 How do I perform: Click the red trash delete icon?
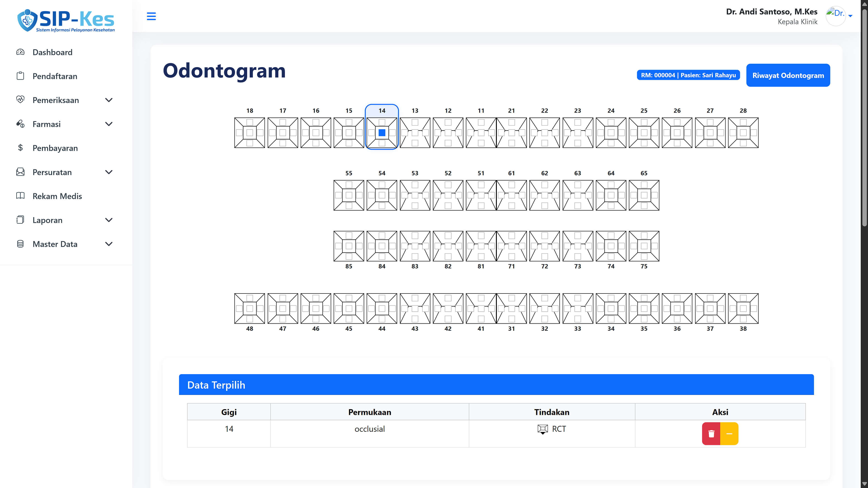click(x=711, y=434)
